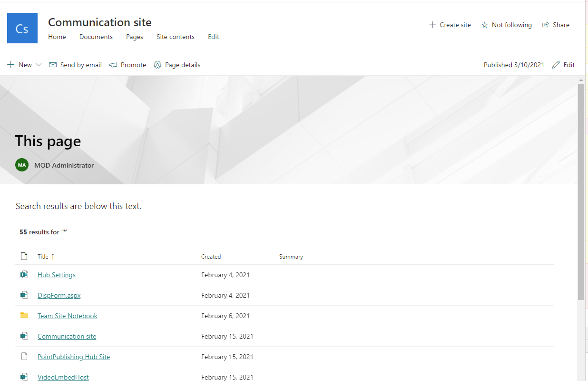The height and width of the screenshot is (381, 588).
Task: Click the Create site button
Action: coord(450,25)
